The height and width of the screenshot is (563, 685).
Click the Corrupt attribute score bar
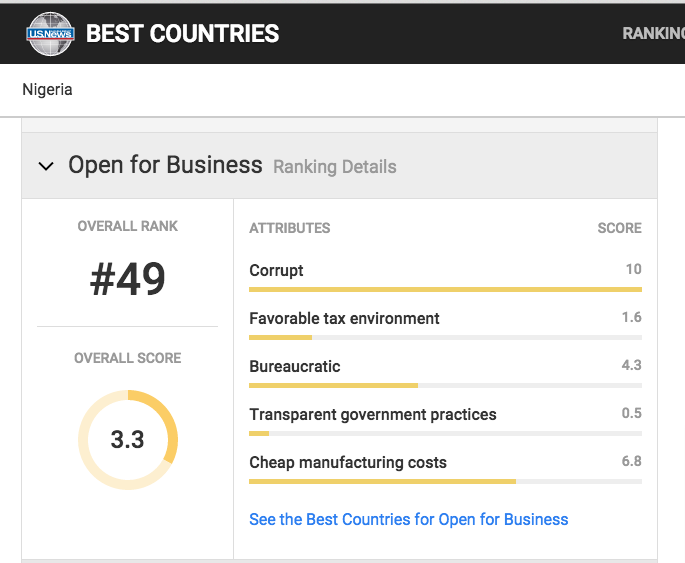tap(445, 289)
